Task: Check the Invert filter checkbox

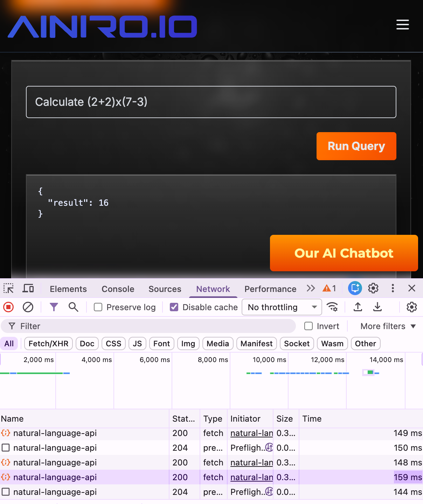Action: tap(308, 326)
